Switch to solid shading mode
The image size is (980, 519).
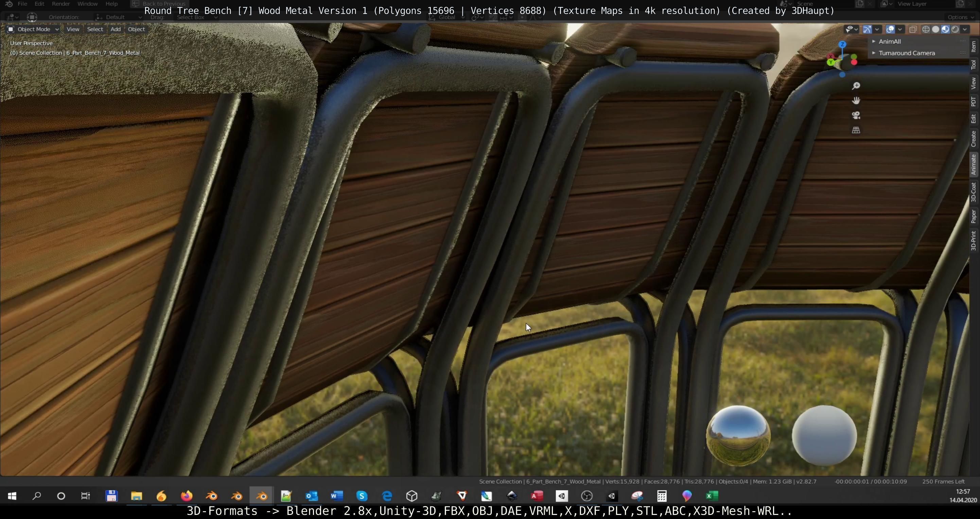click(x=935, y=29)
